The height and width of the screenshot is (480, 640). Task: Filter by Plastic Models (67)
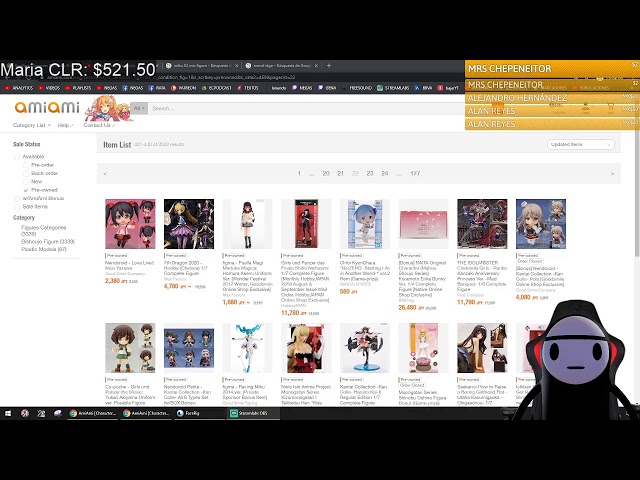click(44, 249)
